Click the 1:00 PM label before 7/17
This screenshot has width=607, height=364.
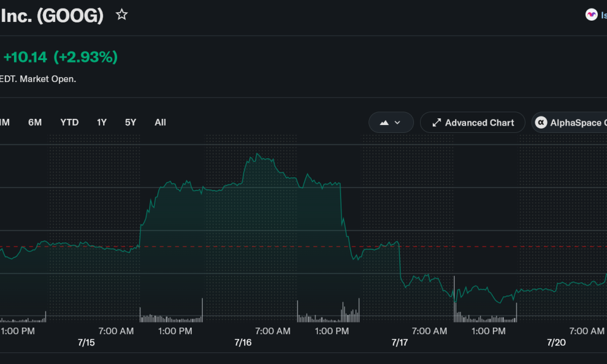click(x=332, y=331)
